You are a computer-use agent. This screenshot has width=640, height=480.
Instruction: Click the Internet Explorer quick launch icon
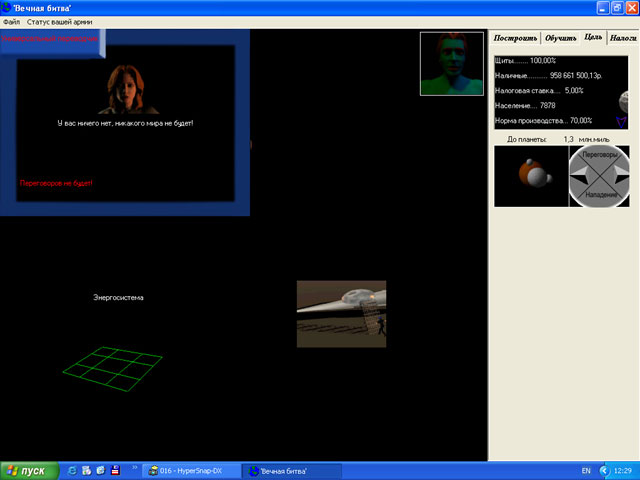[72, 470]
